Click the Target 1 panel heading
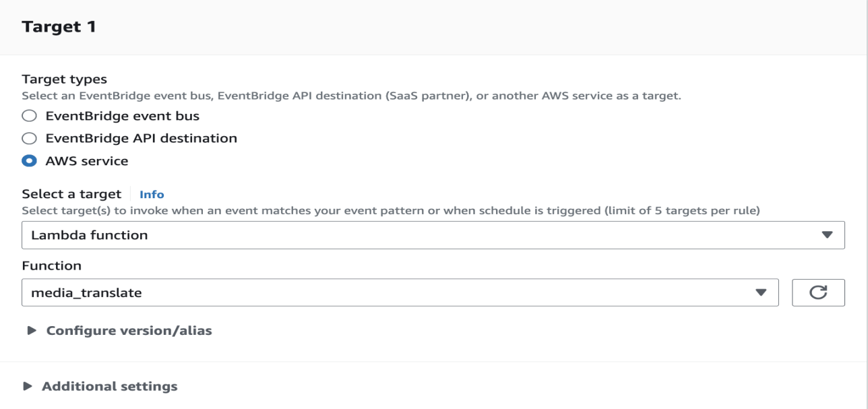This screenshot has width=868, height=409. (59, 28)
